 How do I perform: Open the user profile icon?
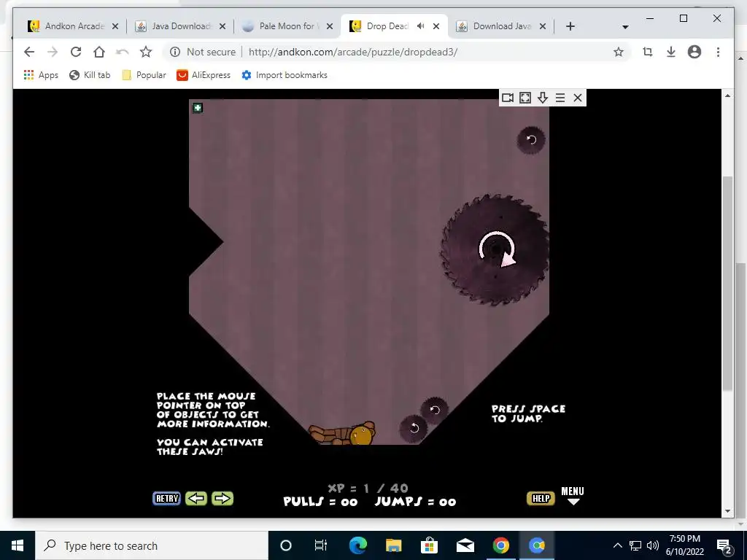click(x=694, y=52)
